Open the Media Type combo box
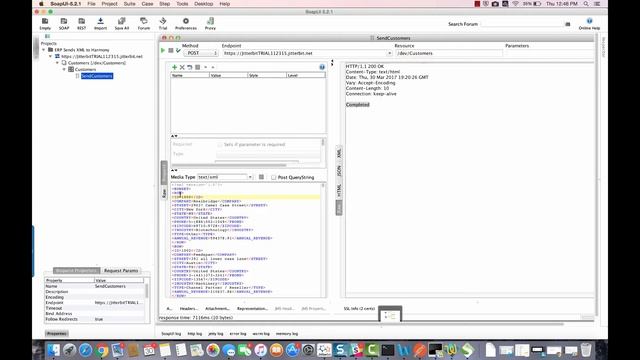640x360 pixels. [225, 177]
